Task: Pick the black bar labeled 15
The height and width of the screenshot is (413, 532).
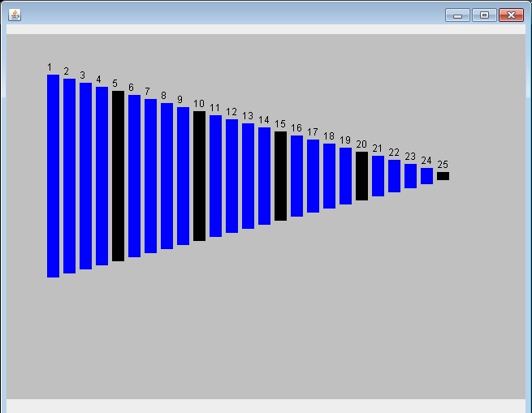Action: point(280,176)
